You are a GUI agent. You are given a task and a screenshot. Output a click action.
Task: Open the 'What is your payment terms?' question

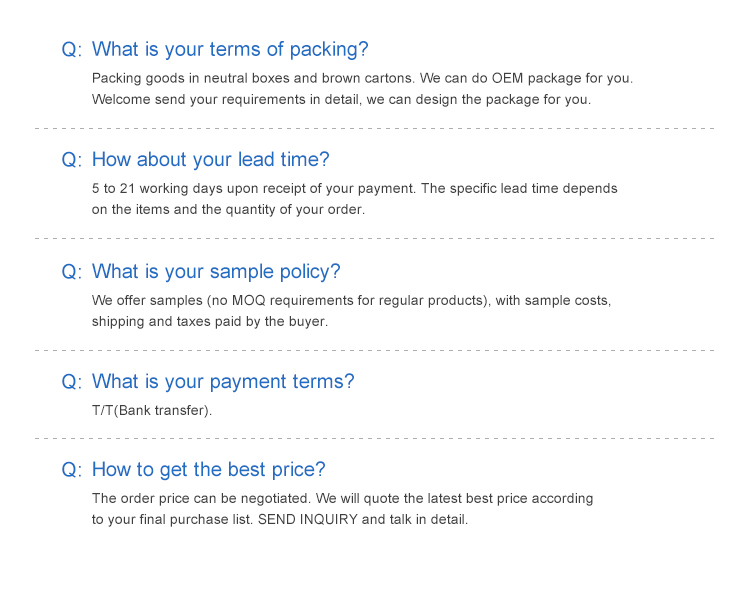point(223,381)
